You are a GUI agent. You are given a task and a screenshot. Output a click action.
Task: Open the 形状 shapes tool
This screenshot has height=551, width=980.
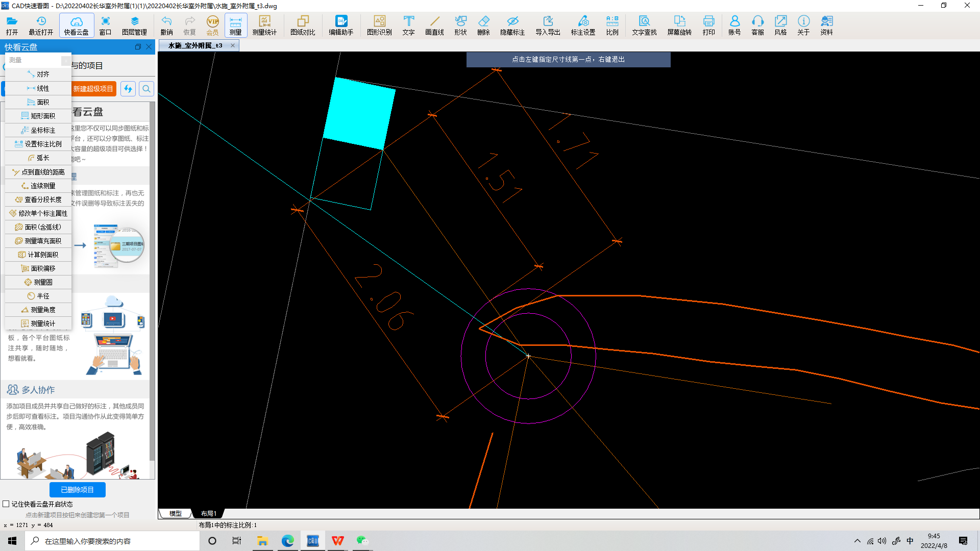click(460, 25)
